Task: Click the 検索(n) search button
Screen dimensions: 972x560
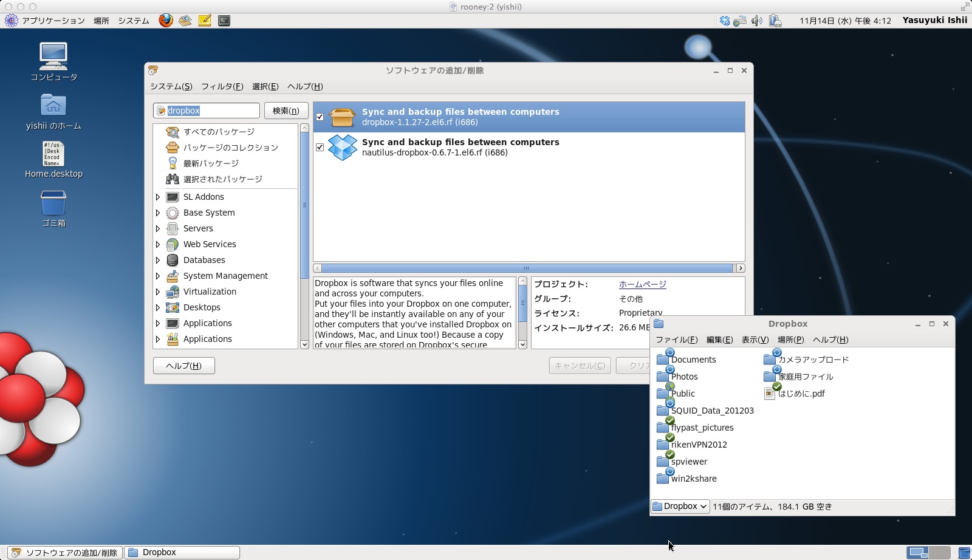Action: pyautogui.click(x=286, y=111)
